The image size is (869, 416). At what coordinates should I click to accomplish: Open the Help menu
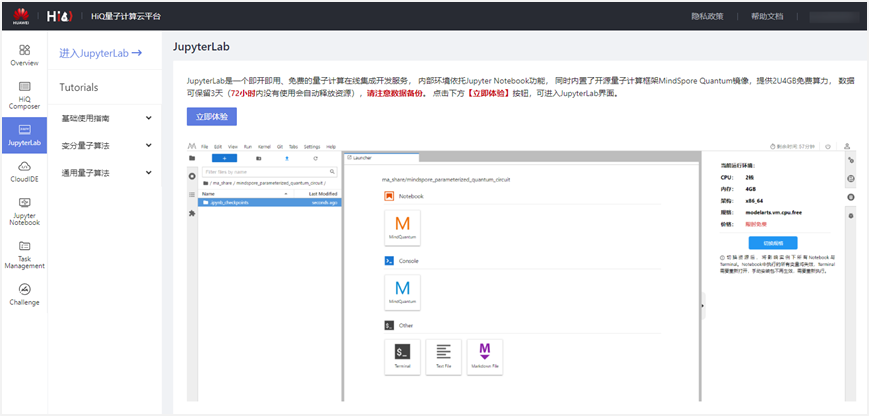tap(331, 147)
